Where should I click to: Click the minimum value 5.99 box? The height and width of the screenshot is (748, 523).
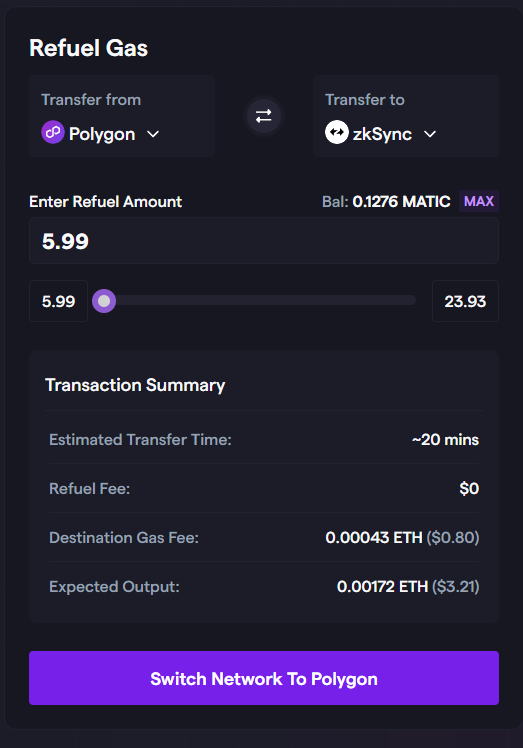coord(58,301)
